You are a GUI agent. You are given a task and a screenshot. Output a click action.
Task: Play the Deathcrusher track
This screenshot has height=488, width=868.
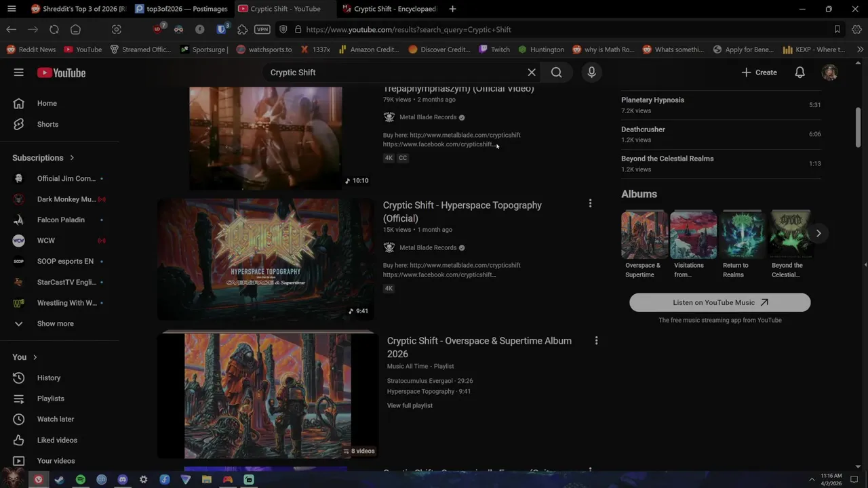pyautogui.click(x=721, y=134)
